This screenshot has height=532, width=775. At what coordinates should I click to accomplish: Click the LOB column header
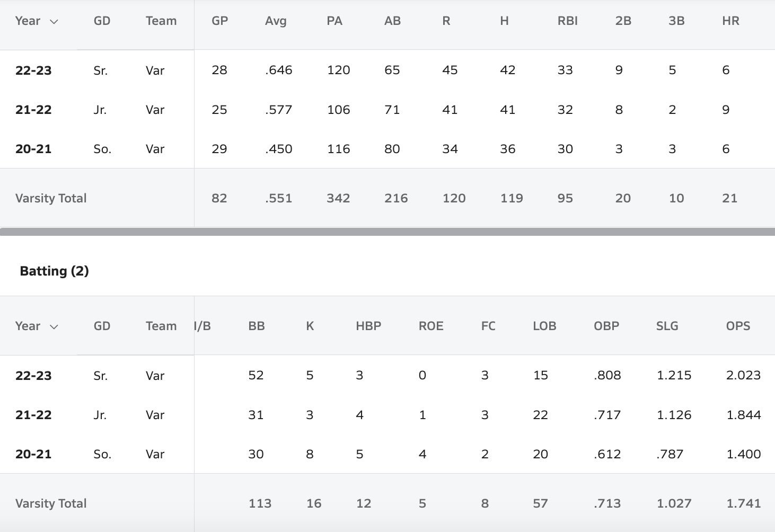(x=544, y=326)
